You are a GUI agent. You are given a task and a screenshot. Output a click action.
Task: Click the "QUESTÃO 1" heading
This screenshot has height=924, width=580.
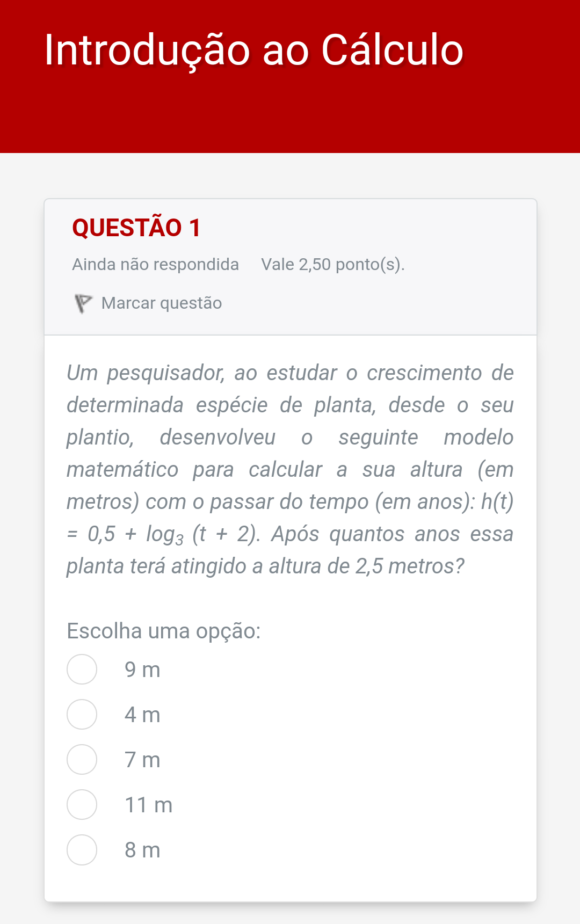click(x=136, y=228)
